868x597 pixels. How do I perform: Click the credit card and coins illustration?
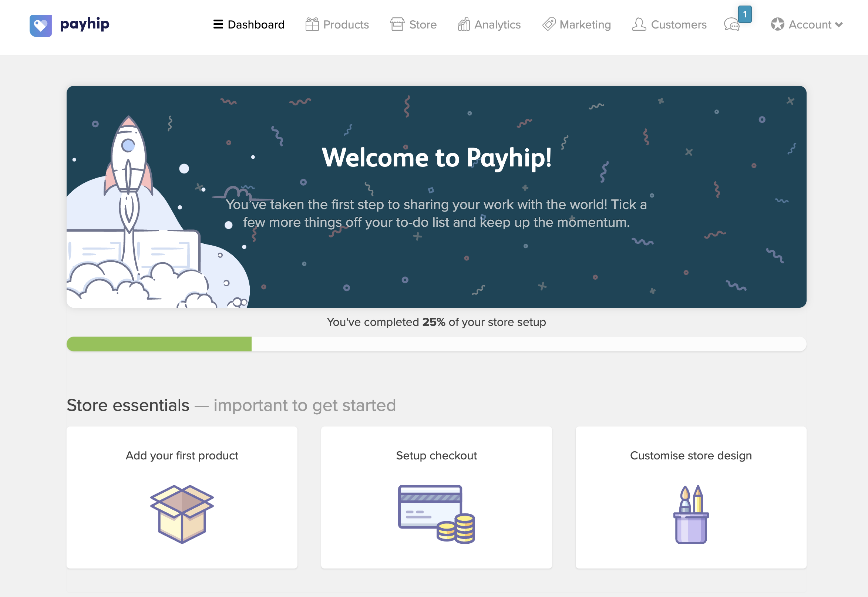coord(436,514)
